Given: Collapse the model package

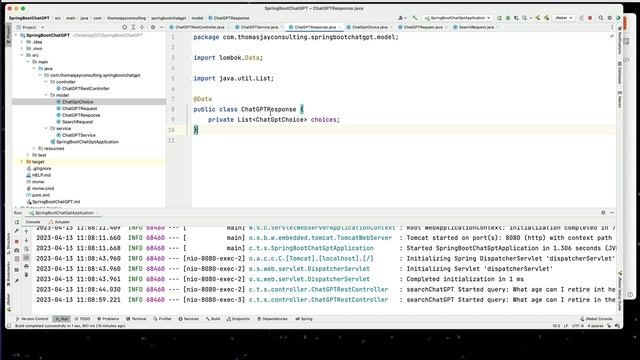Looking at the screenshot, I should coord(46,95).
